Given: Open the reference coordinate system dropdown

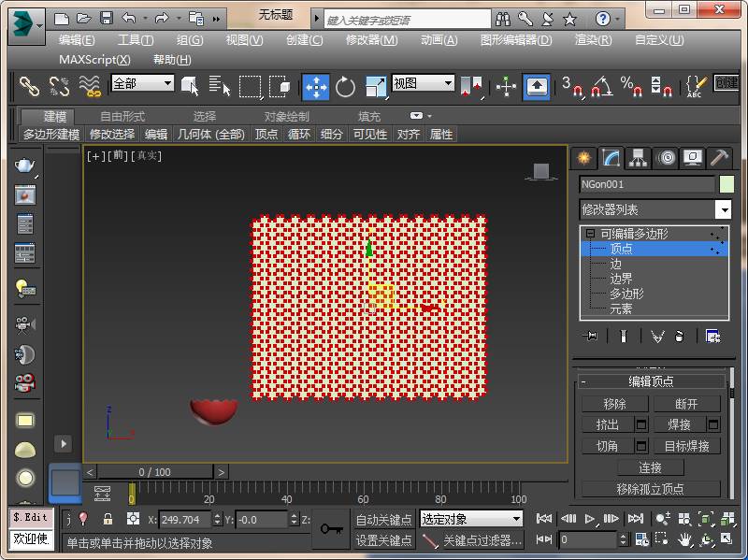Looking at the screenshot, I should click(423, 83).
